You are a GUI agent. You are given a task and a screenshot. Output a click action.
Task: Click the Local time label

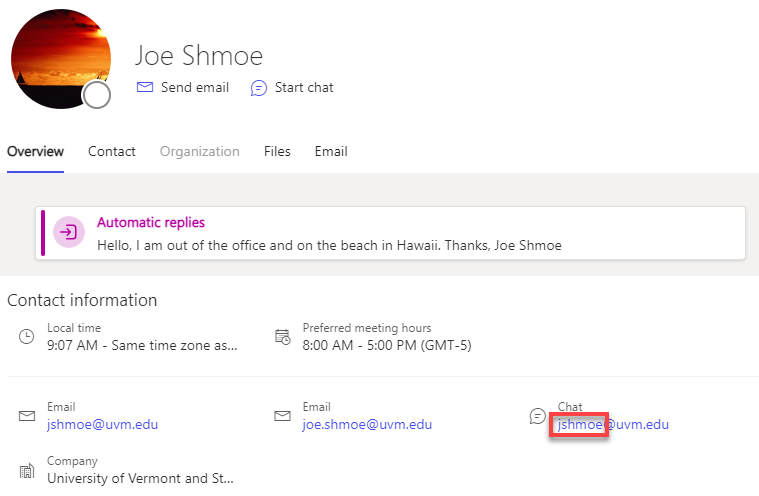click(74, 328)
